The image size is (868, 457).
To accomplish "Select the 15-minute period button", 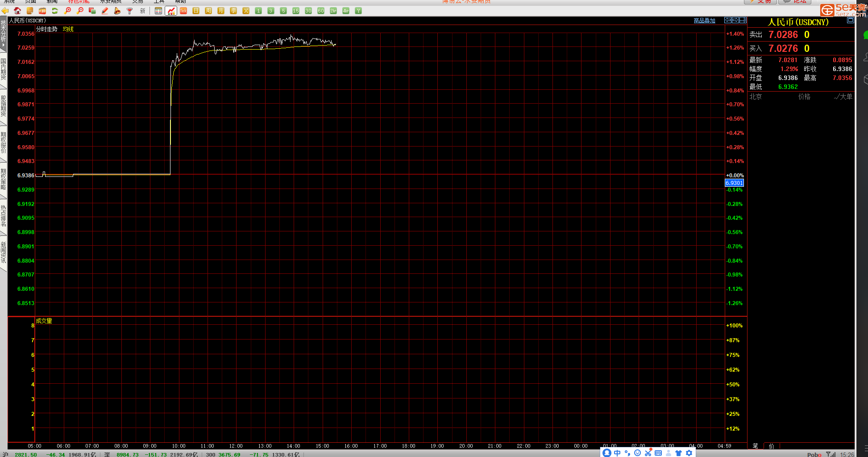I will (x=296, y=11).
